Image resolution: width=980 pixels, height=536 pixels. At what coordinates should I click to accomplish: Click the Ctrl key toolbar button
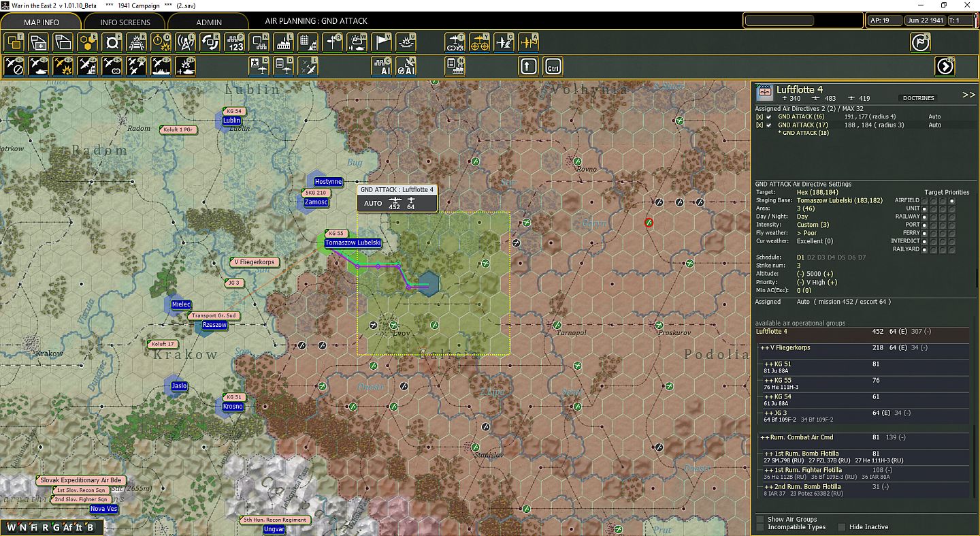point(553,66)
